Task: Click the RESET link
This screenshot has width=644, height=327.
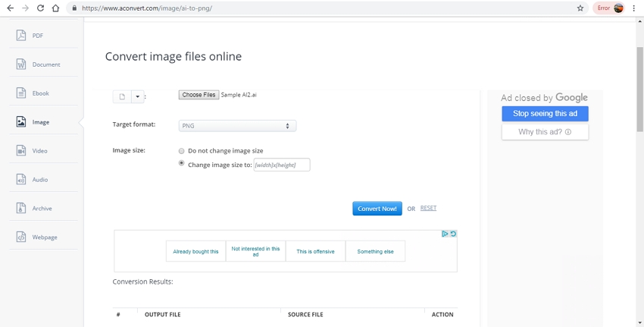Action: (x=428, y=208)
